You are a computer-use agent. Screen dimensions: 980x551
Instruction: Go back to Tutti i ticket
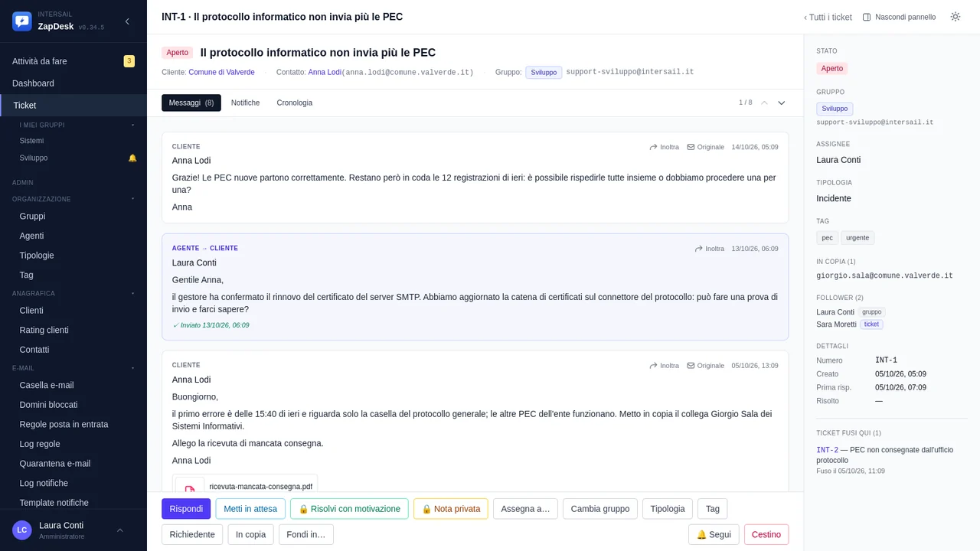pyautogui.click(x=828, y=17)
